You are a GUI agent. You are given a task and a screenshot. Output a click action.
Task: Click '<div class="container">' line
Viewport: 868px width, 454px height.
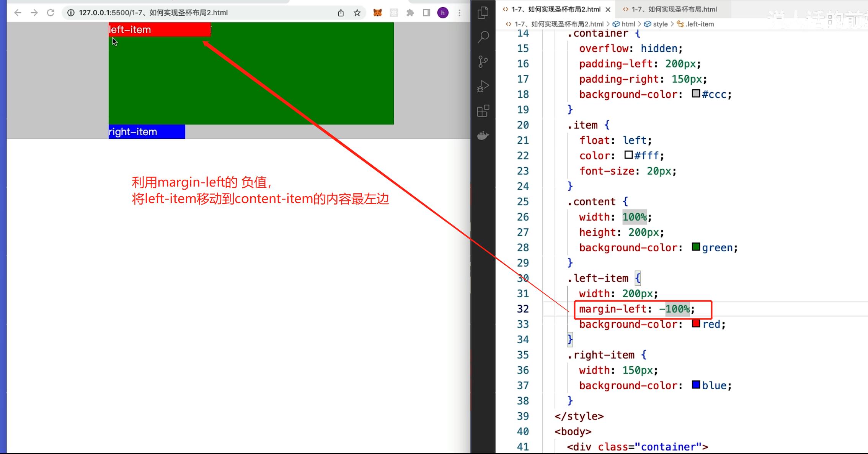point(638,447)
